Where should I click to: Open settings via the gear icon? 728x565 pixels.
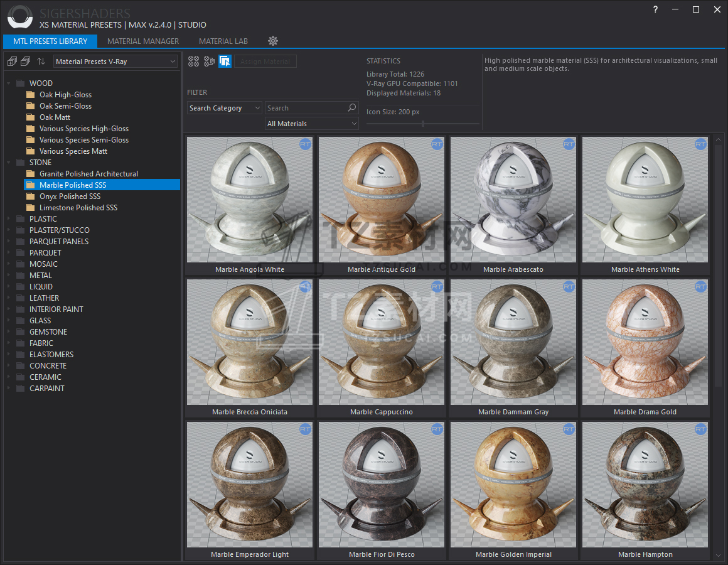(273, 41)
